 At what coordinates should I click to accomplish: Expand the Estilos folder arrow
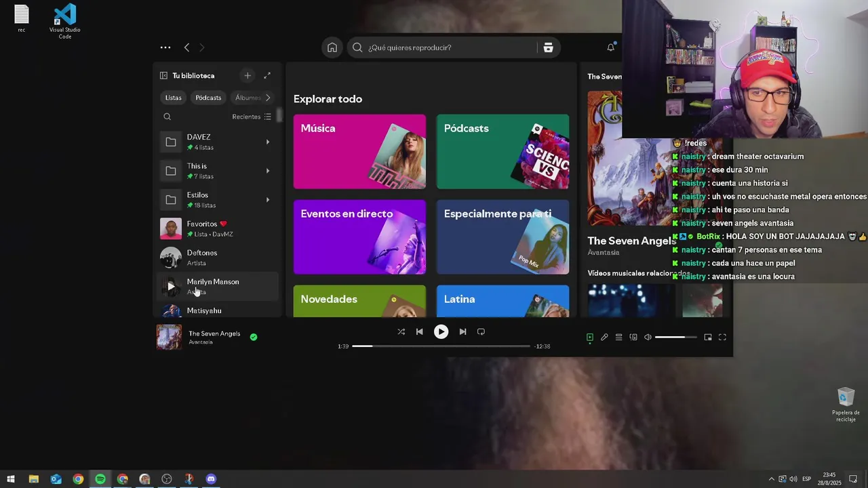pos(268,200)
